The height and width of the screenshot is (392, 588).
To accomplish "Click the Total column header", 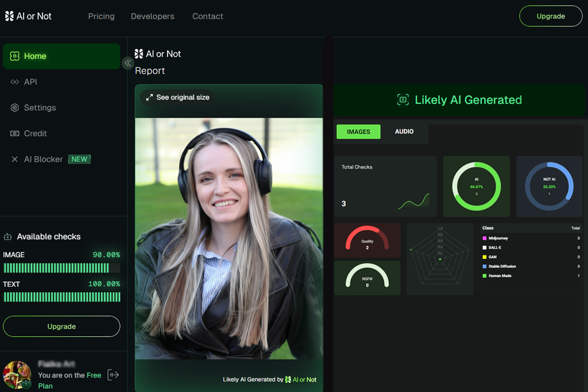I will click(575, 228).
